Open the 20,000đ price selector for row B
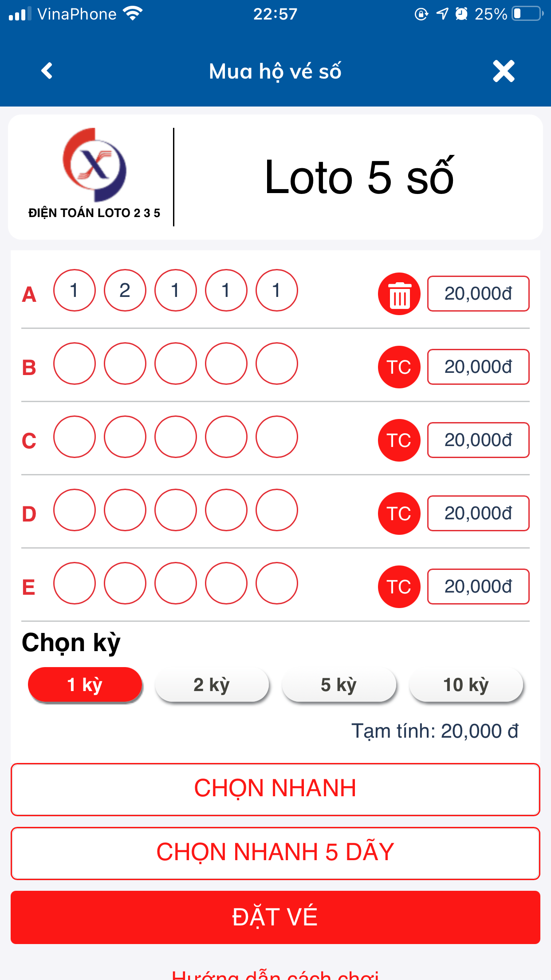 pos(478,367)
